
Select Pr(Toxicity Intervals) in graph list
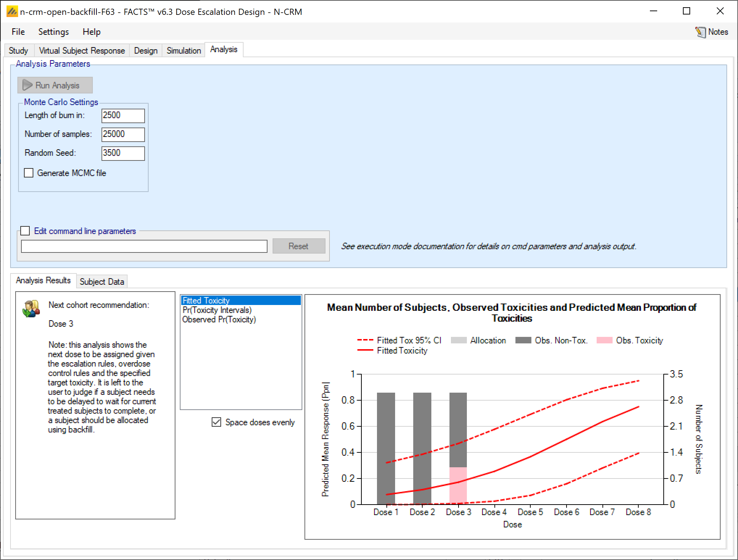(x=217, y=310)
